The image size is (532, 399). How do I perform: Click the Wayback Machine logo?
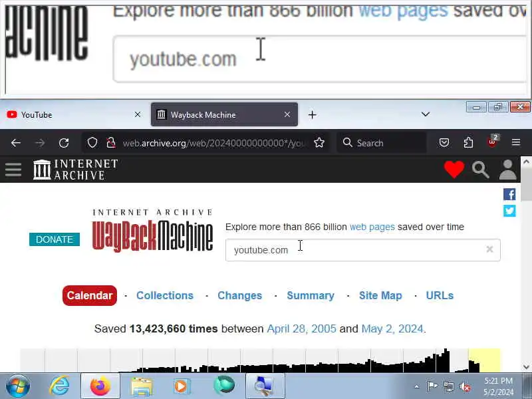click(x=152, y=231)
